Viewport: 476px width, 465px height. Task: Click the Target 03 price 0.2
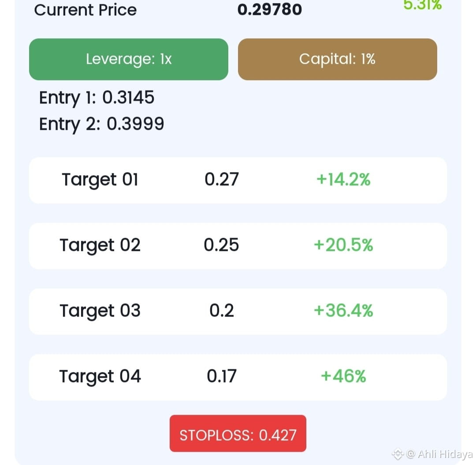click(222, 310)
